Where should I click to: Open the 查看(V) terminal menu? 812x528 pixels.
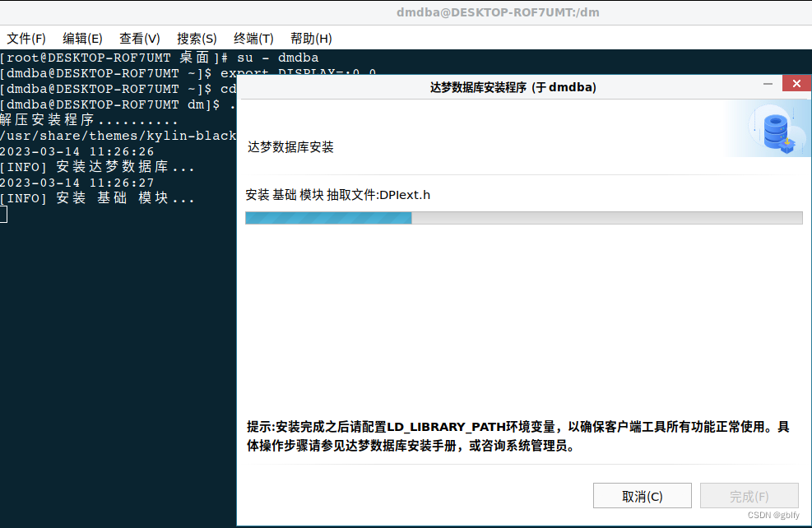click(139, 39)
